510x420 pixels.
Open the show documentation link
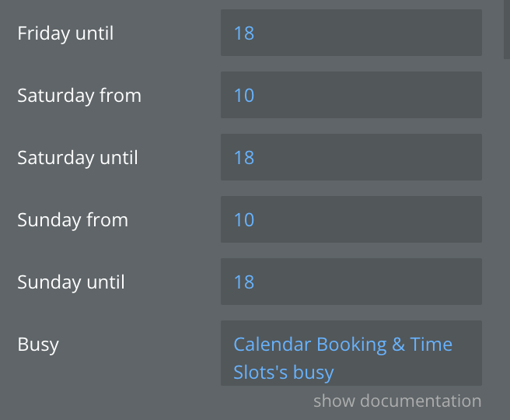pyautogui.click(x=397, y=401)
